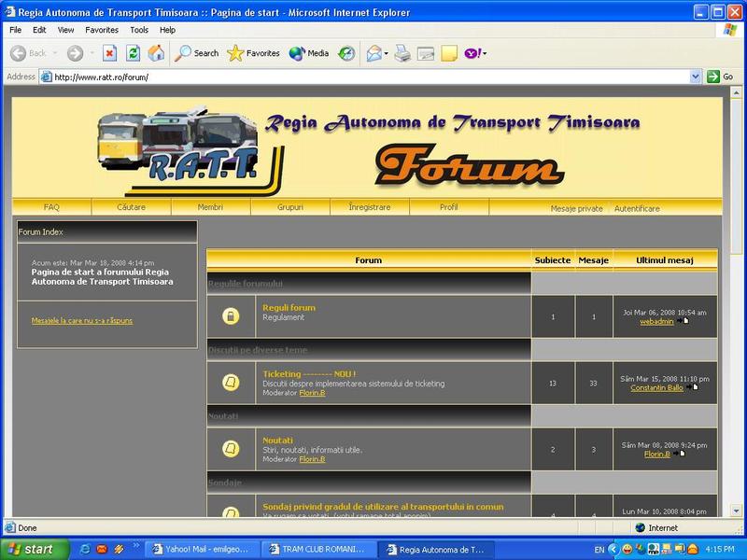747x560 pixels.
Task: Stop page loading with the red X icon
Action: [109, 53]
